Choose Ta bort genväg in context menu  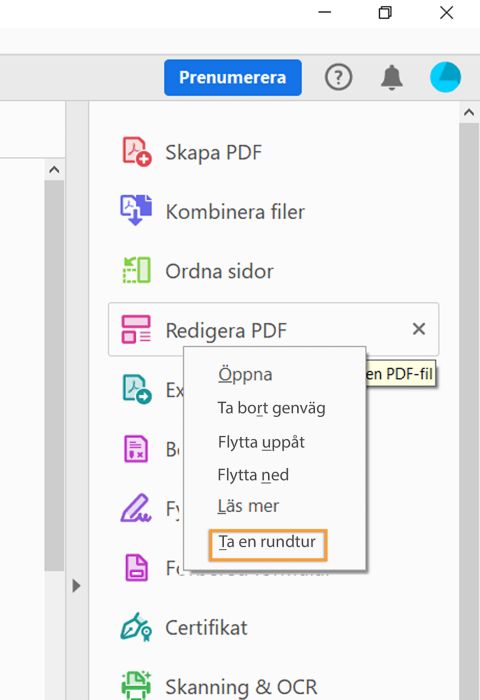pyautogui.click(x=271, y=408)
